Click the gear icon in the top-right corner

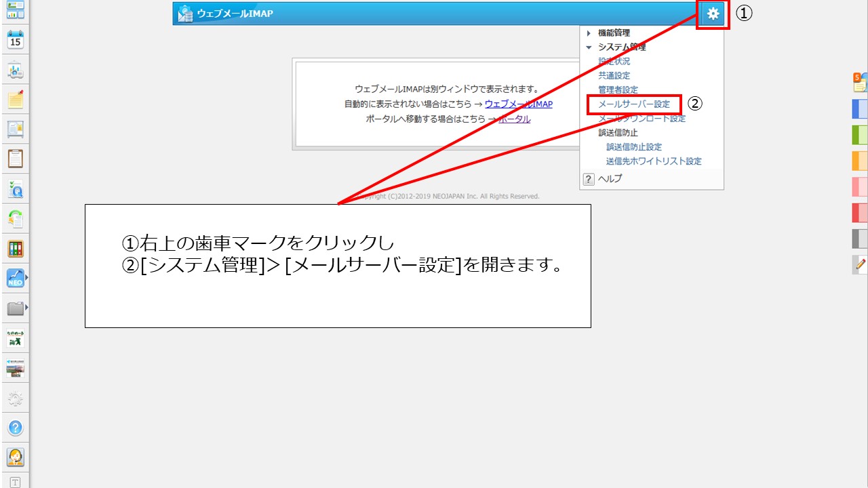(x=712, y=13)
